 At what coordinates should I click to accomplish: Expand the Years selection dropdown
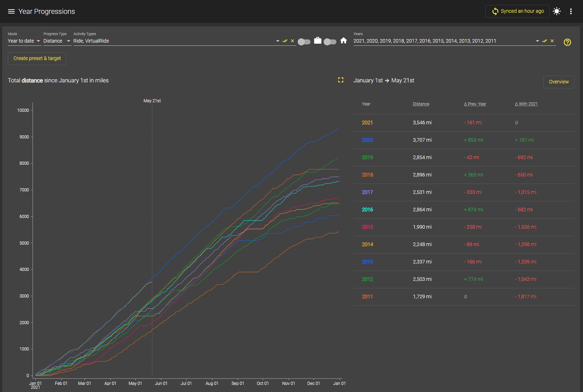click(x=537, y=41)
